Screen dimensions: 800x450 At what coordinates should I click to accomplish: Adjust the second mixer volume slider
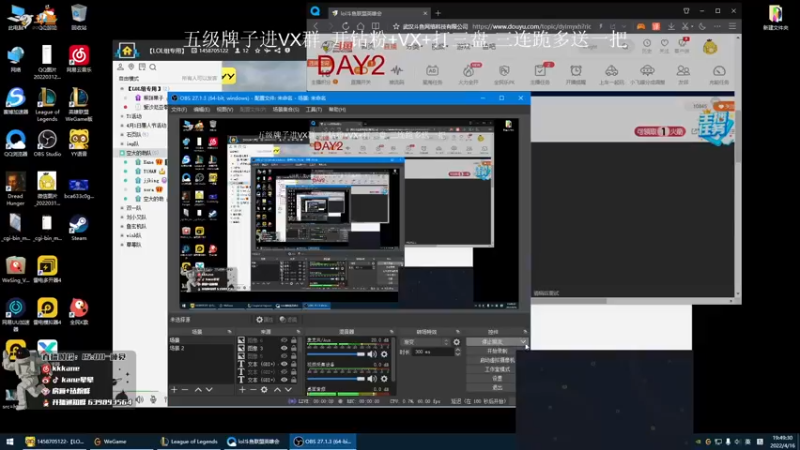pos(337,379)
